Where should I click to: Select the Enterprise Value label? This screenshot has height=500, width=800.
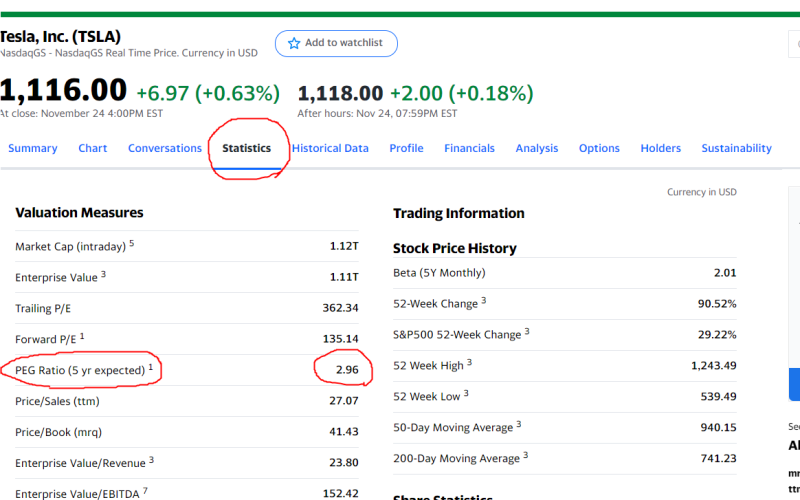56,278
